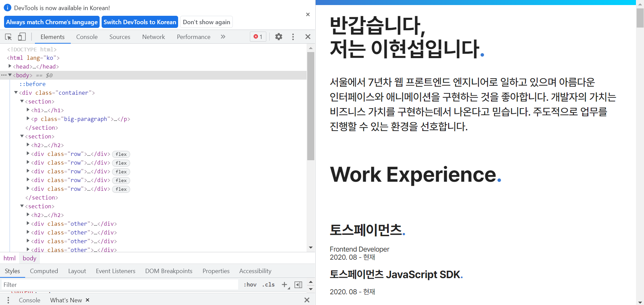The width and height of the screenshot is (644, 305).
Task: Activate the inspect element picker icon
Action: coord(8,37)
